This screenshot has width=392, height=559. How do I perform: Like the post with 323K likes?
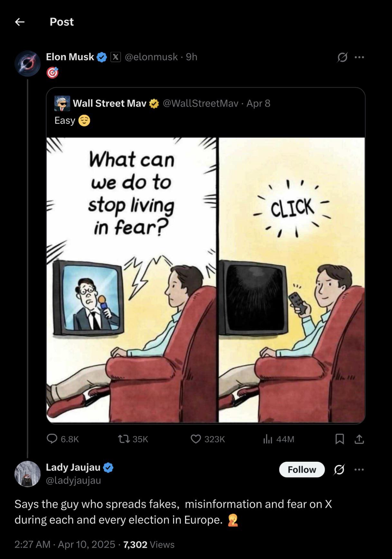click(x=196, y=439)
